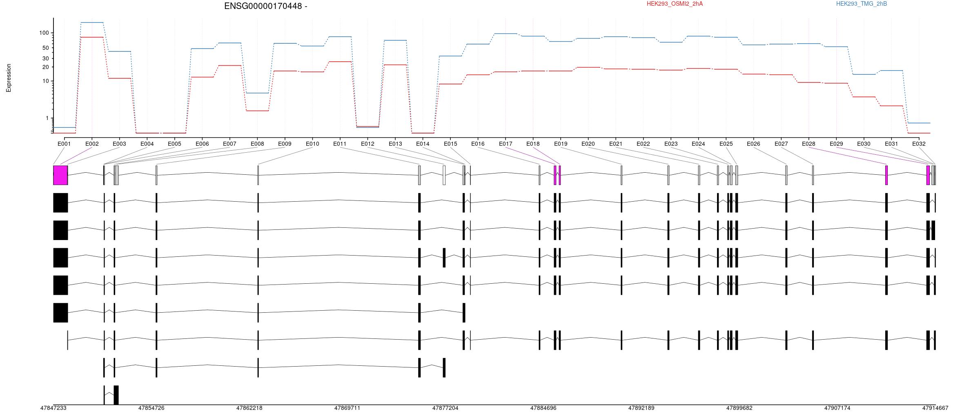Select the HEK293_TMG_2hB legend label

(862, 4)
